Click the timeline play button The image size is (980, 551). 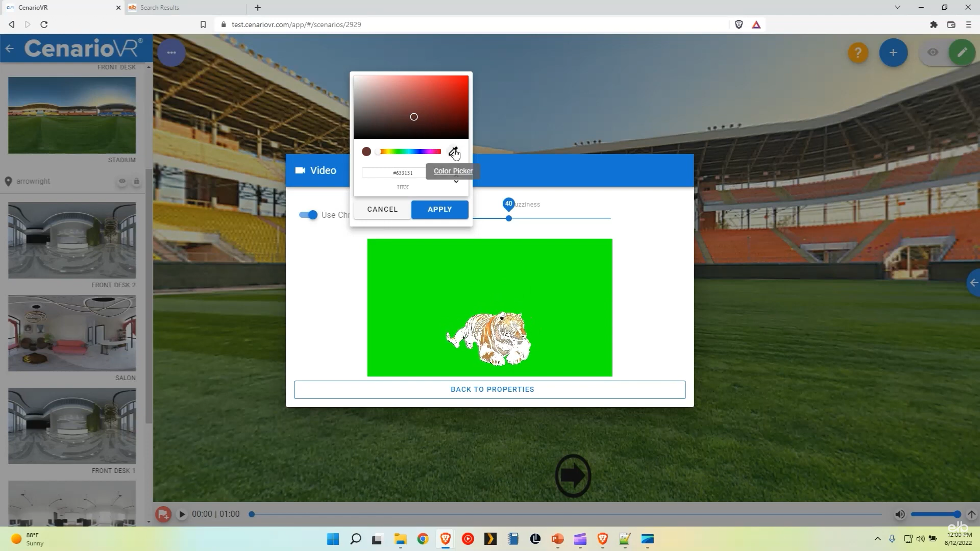[x=182, y=514]
